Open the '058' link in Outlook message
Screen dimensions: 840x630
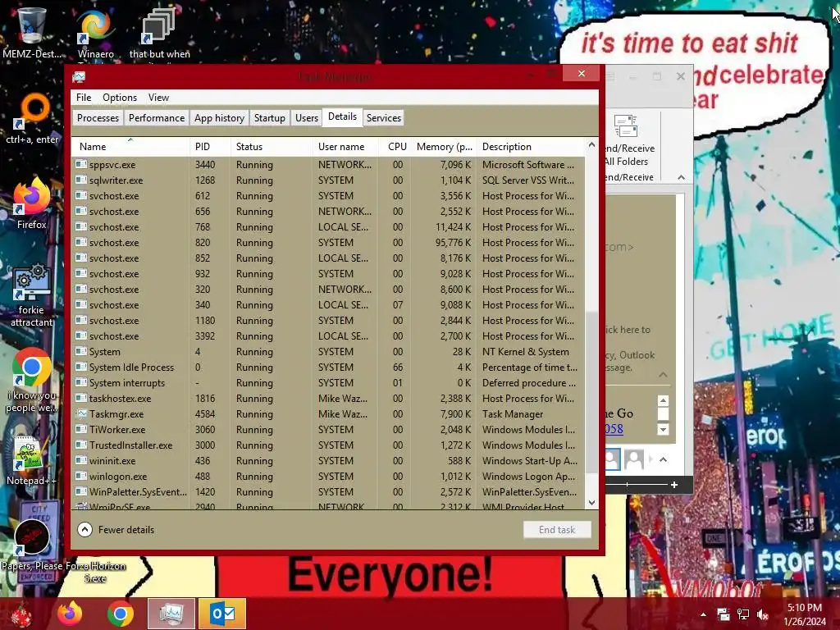pyautogui.click(x=614, y=429)
